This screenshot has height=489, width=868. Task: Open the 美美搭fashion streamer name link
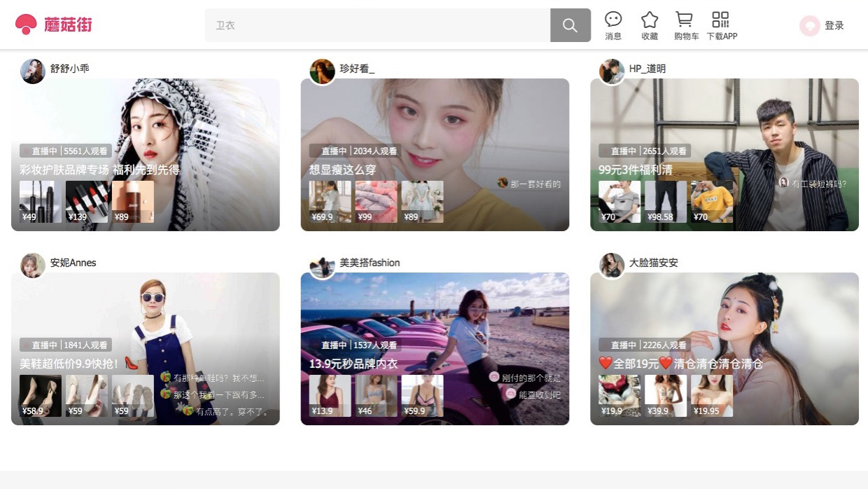(370, 263)
